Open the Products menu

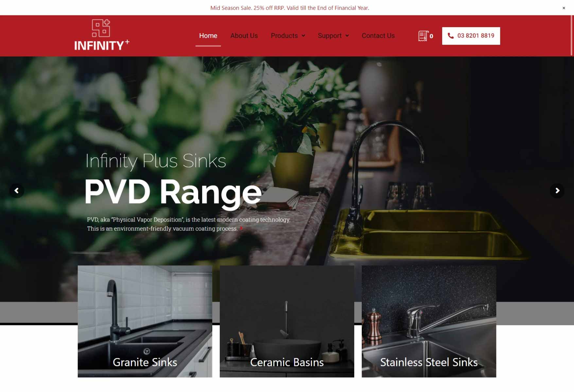coord(284,36)
